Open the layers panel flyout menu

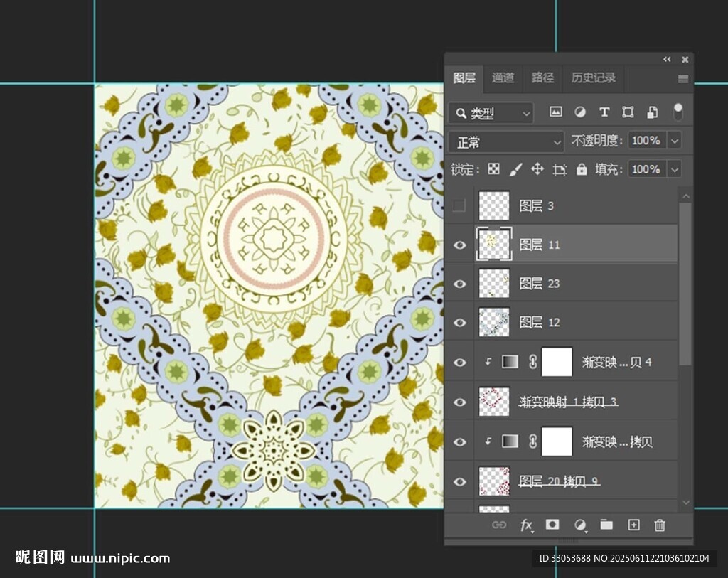[x=682, y=79]
